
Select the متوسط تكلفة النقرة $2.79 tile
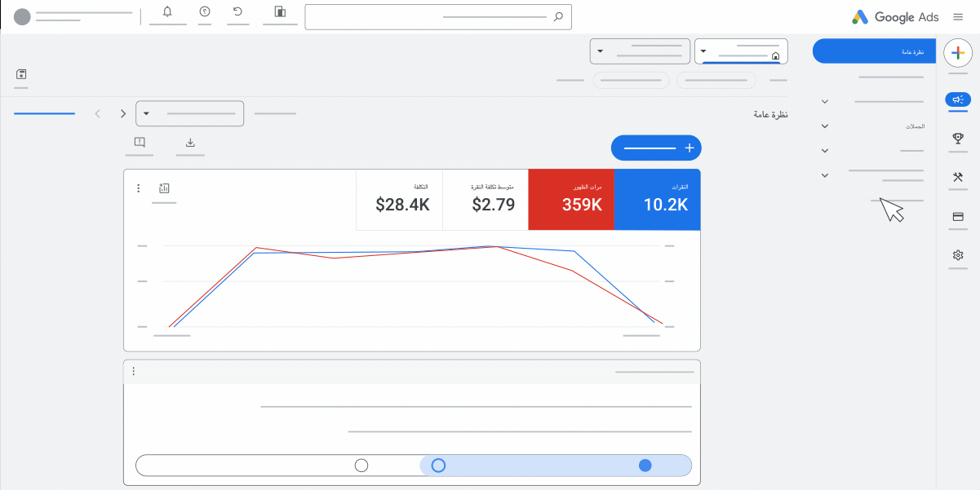click(x=486, y=200)
